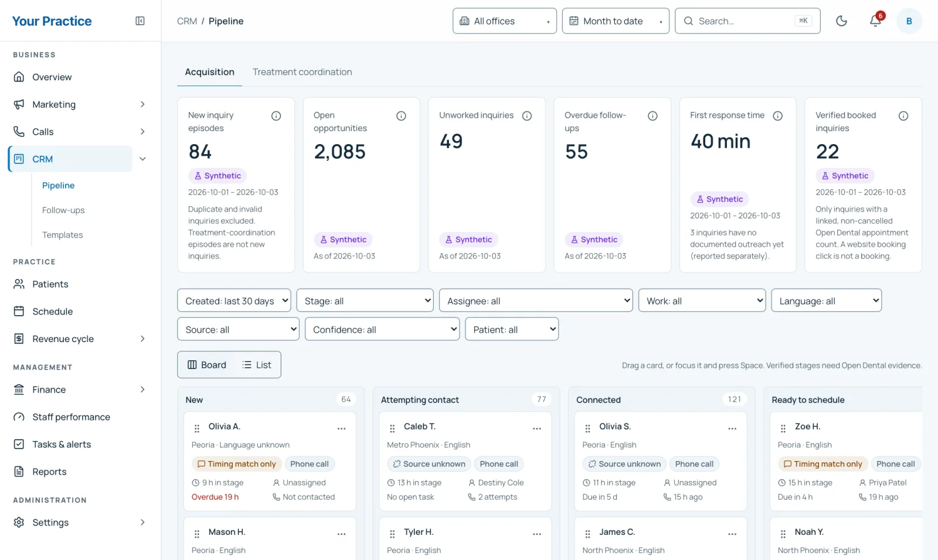Viewport: 938px width, 560px height.
Task: Open Patient: all filter
Action: (x=512, y=329)
